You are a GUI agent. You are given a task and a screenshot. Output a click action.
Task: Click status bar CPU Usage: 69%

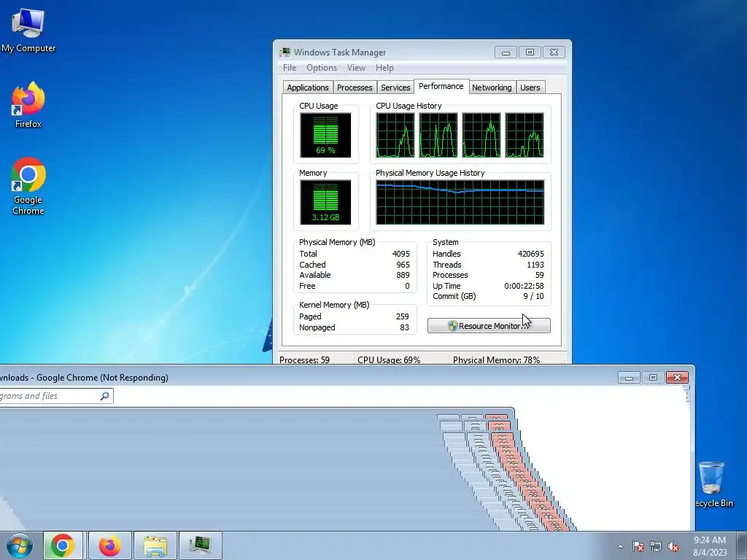coord(389,360)
